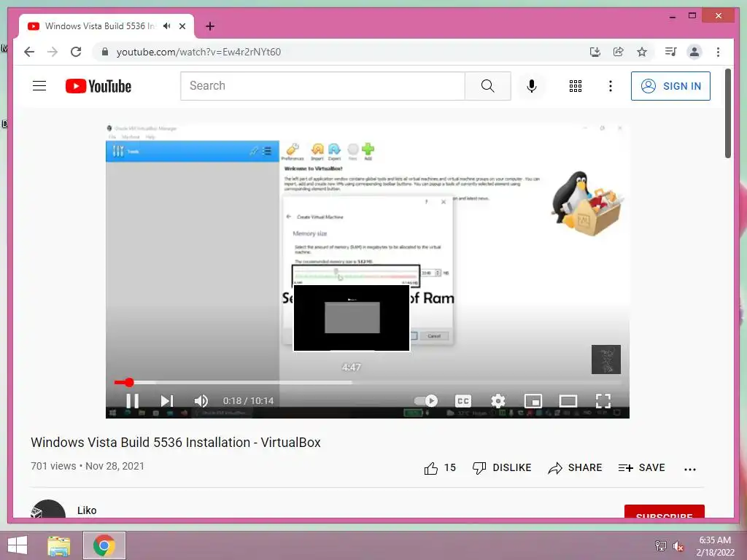The image size is (747, 560).
Task: Open YouTube settings three-dot menu
Action: point(611,86)
